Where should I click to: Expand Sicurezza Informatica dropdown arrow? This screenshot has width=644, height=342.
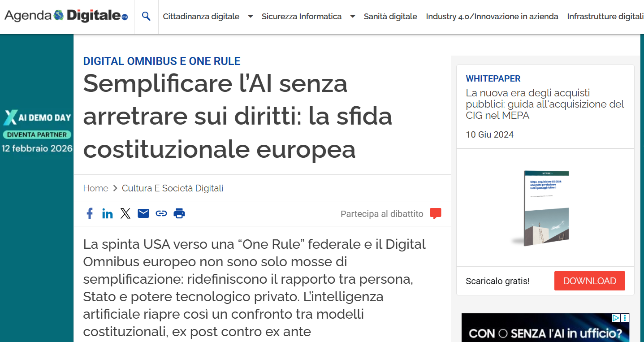(x=353, y=17)
